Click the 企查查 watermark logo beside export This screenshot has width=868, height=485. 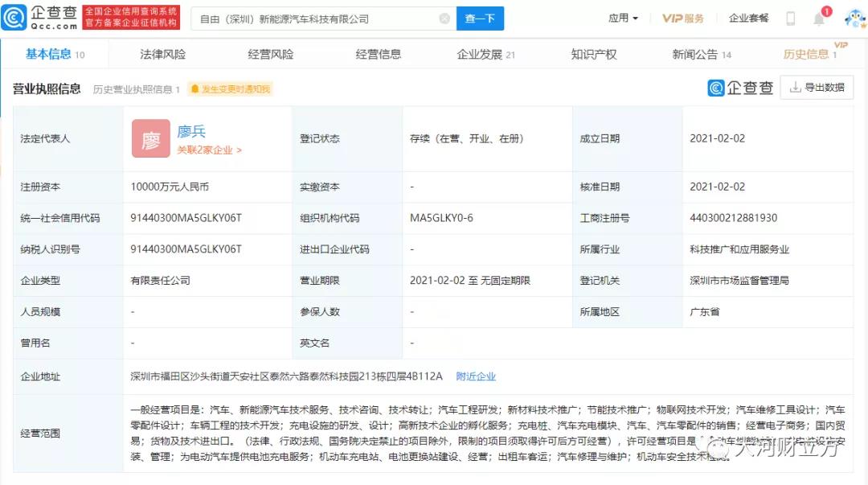click(x=740, y=88)
